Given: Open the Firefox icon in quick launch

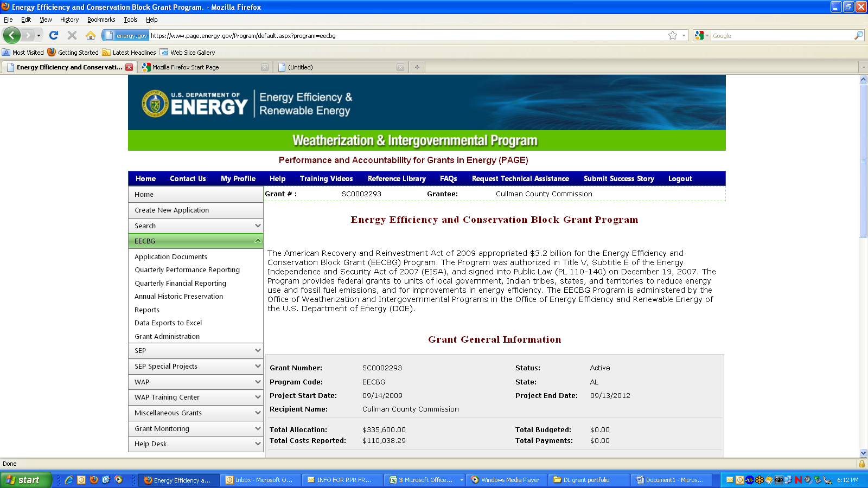Looking at the screenshot, I should pyautogui.click(x=94, y=480).
